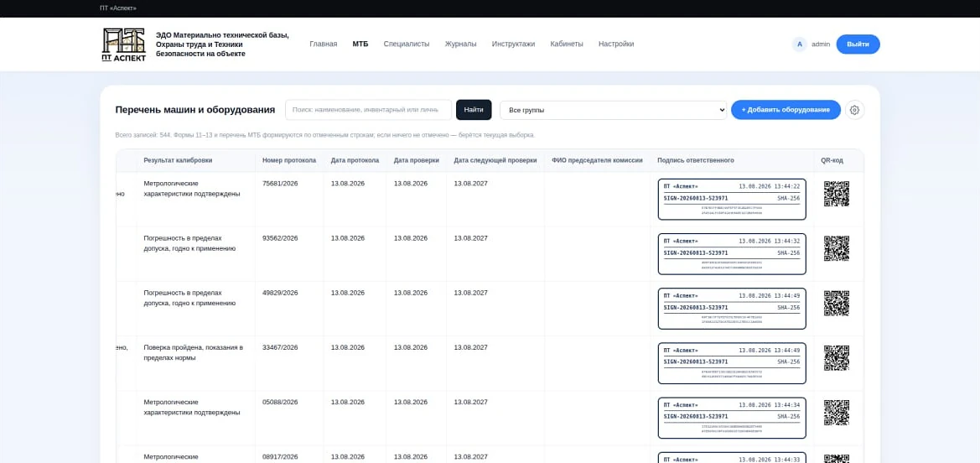
Task: Open the Инструктажи menu item
Action: [513, 44]
